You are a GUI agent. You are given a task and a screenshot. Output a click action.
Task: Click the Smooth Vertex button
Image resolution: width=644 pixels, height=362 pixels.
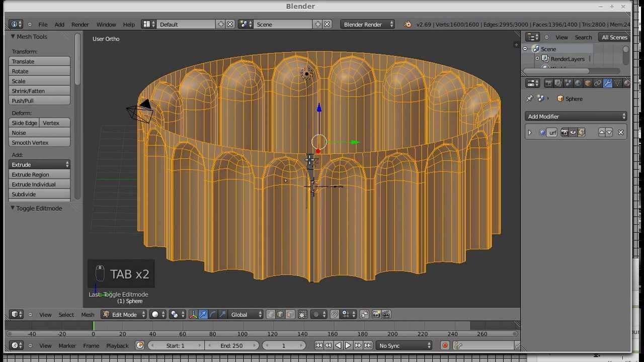(x=39, y=143)
